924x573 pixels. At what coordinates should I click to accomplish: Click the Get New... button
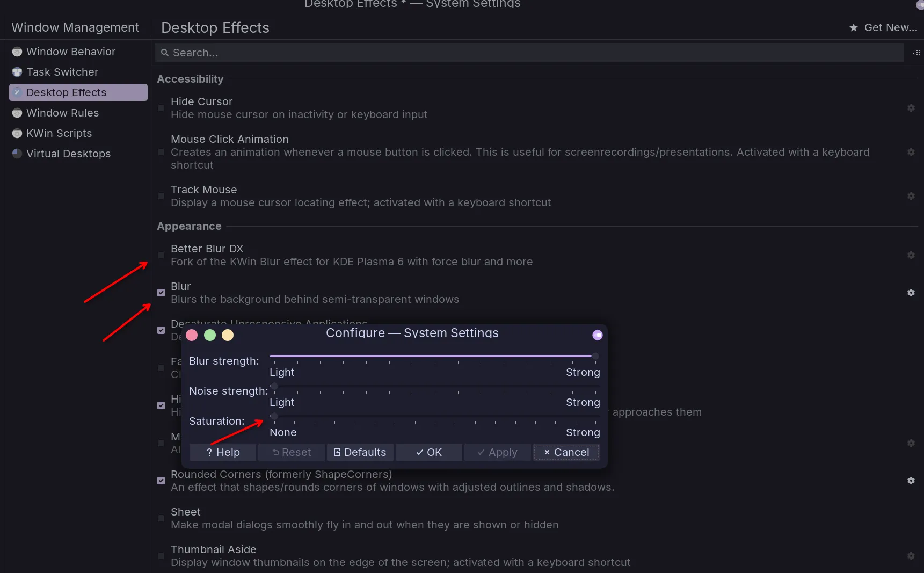(x=883, y=27)
